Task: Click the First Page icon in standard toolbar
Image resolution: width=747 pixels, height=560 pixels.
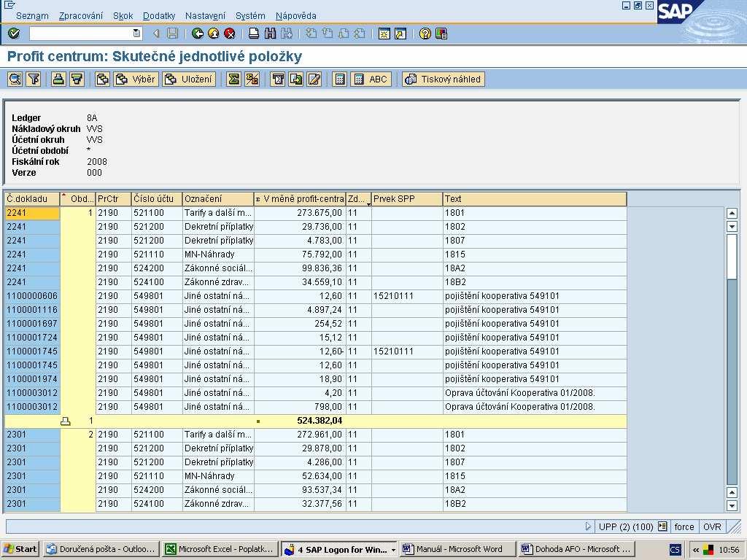Action: [x=311, y=34]
